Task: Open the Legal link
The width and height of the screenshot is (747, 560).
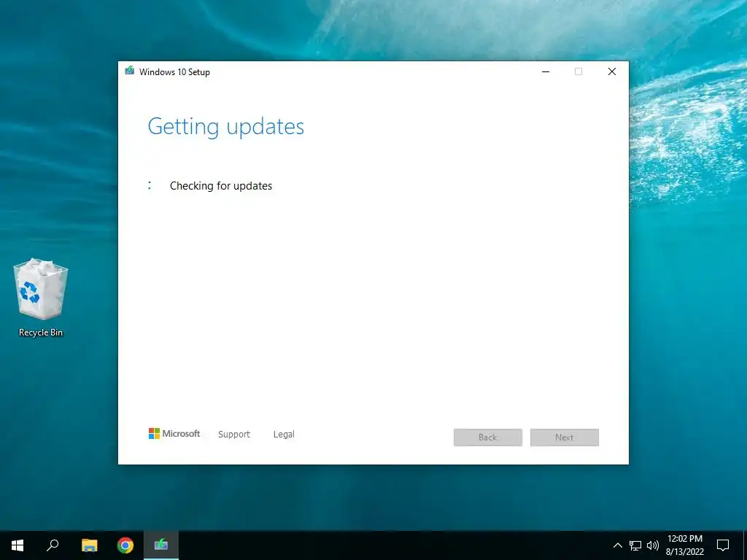Action: coord(284,435)
